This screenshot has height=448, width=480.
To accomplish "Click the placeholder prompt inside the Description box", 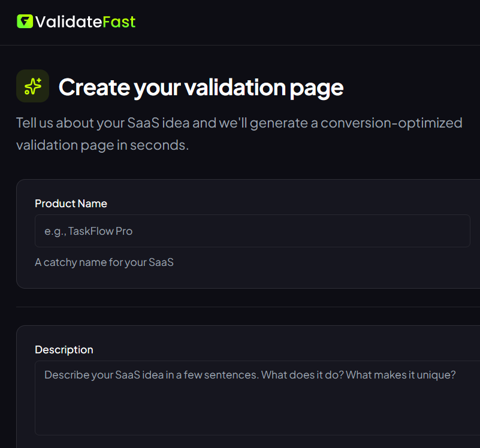I will tap(250, 374).
